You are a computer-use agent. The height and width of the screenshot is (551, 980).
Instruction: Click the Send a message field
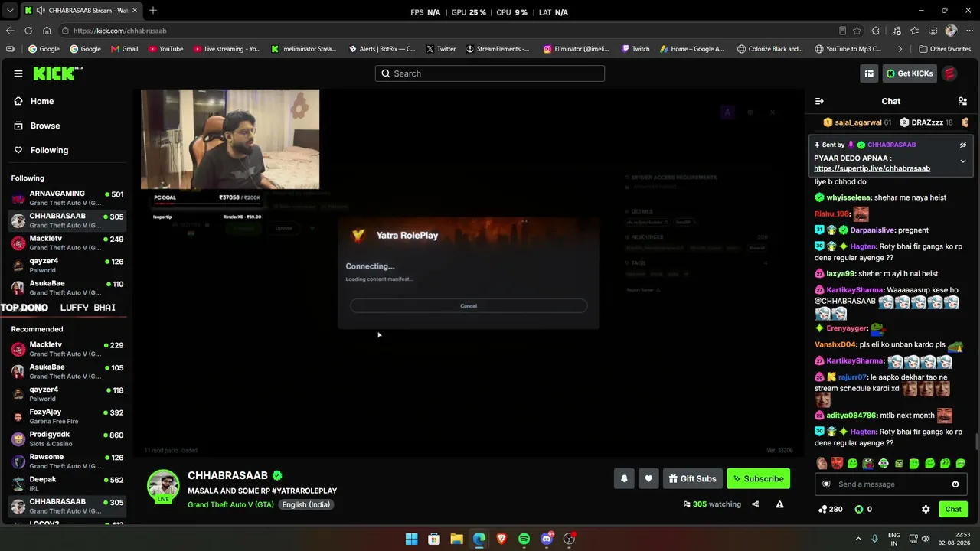click(x=890, y=484)
